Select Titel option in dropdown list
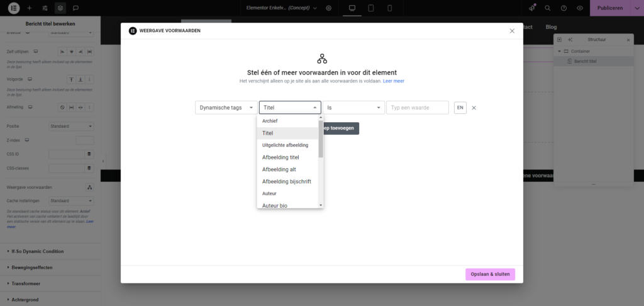The height and width of the screenshot is (306, 644). click(x=287, y=133)
